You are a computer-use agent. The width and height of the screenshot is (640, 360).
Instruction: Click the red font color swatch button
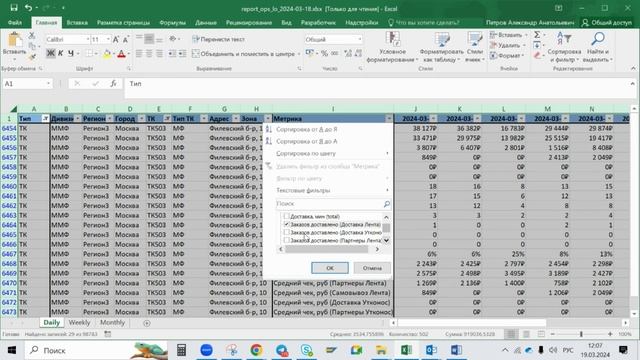(121, 53)
